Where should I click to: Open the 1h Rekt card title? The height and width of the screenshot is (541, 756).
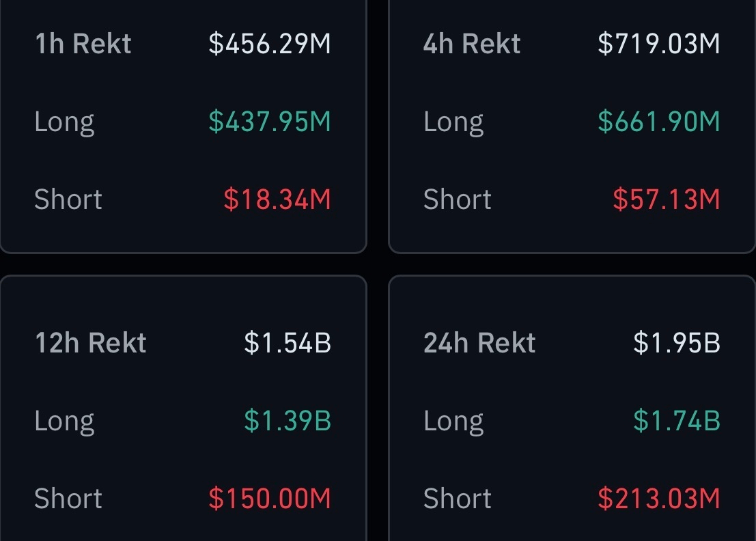pos(83,44)
